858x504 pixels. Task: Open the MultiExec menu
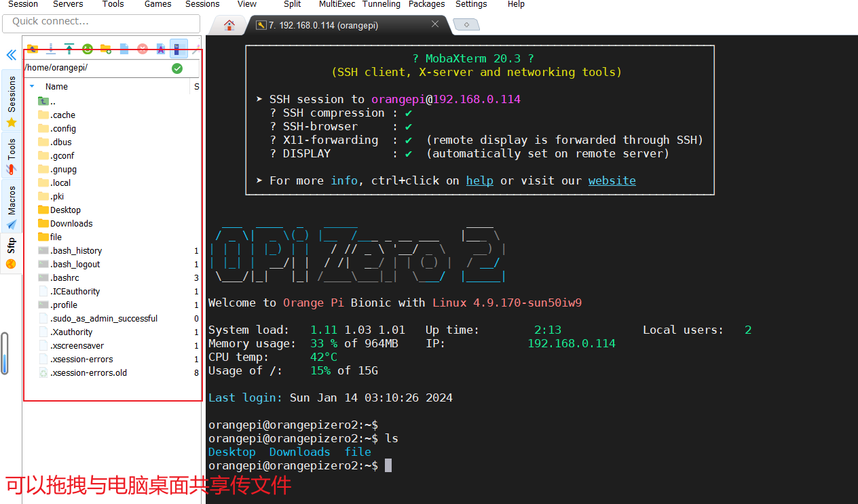point(338,4)
